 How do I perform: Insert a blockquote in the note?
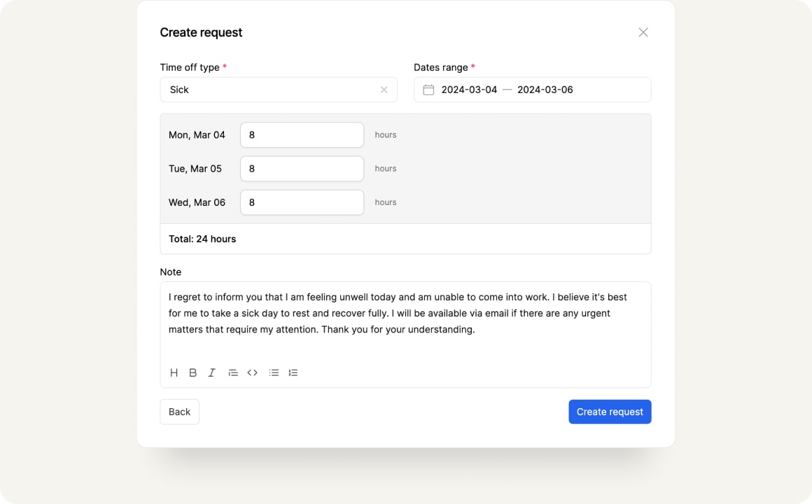point(233,372)
